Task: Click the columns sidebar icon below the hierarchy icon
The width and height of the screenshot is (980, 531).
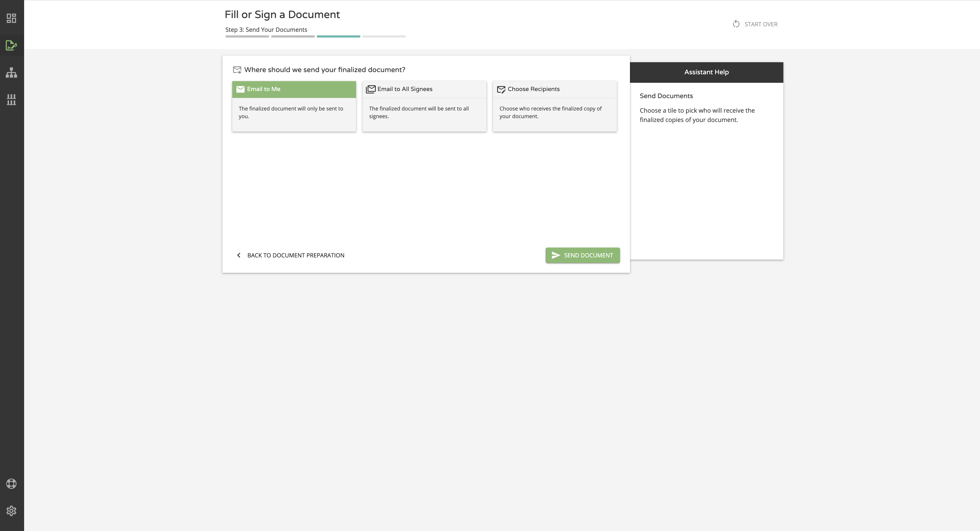Action: click(x=12, y=99)
